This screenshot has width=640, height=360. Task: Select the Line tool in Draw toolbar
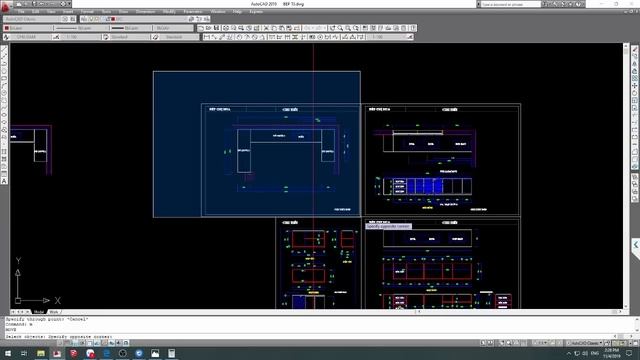click(x=4, y=49)
